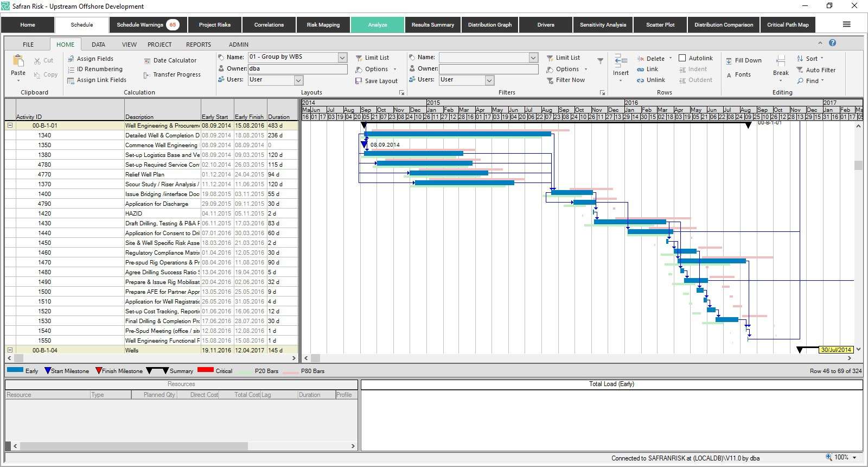This screenshot has width=868, height=467.
Task: Open the Project Risks module
Action: coord(215,25)
